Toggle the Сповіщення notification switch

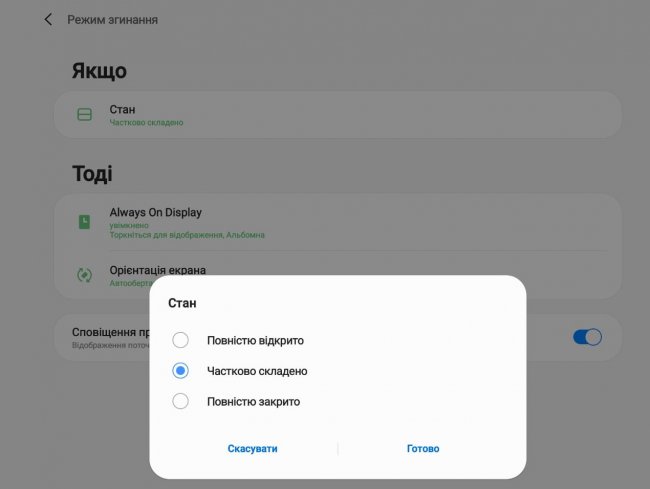tap(587, 337)
